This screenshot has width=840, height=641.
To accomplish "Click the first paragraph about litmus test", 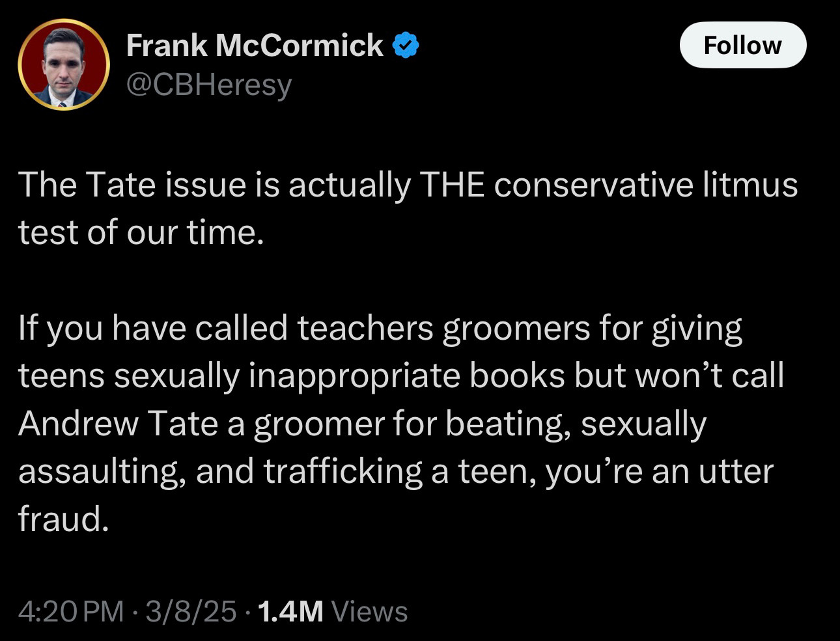I will coord(408,208).
